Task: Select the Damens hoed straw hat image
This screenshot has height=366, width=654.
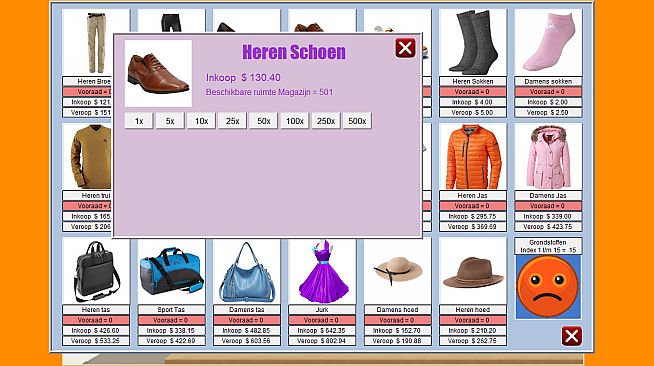Action: click(x=397, y=271)
